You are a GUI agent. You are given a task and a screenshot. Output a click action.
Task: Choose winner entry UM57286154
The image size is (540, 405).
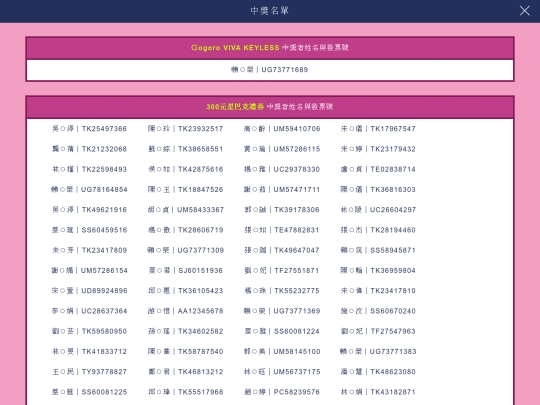[90, 271]
